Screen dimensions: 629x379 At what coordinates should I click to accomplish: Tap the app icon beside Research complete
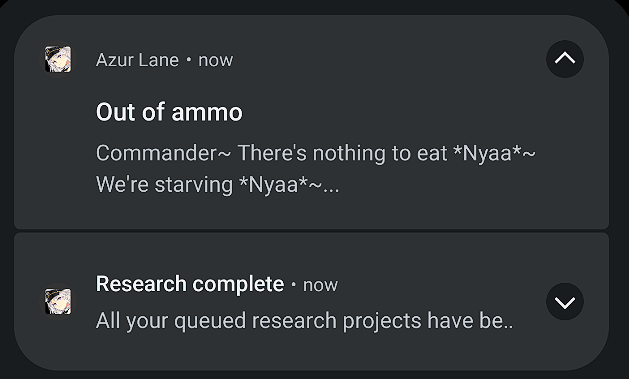click(x=58, y=302)
